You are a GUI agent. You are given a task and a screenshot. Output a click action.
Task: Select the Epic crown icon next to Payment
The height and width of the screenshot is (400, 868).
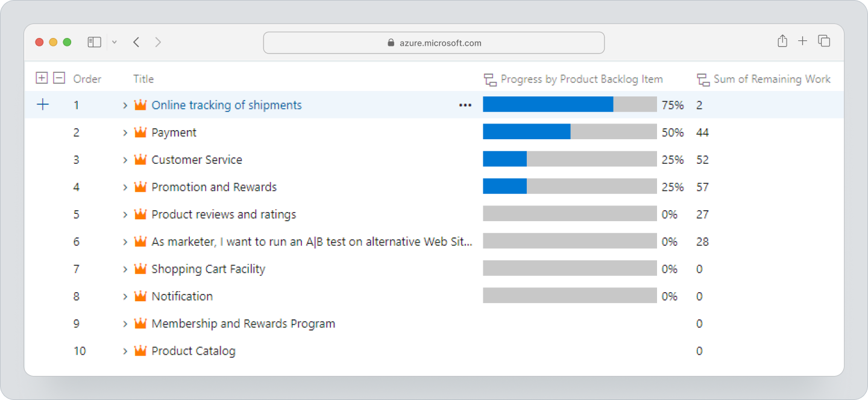(140, 132)
